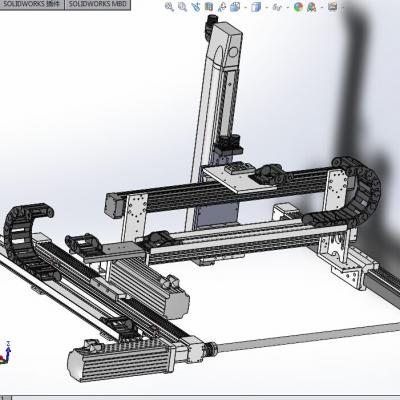Viewport: 400px width, 400px height.
Task: Click the View Settings monitor icon
Action: point(332,6)
